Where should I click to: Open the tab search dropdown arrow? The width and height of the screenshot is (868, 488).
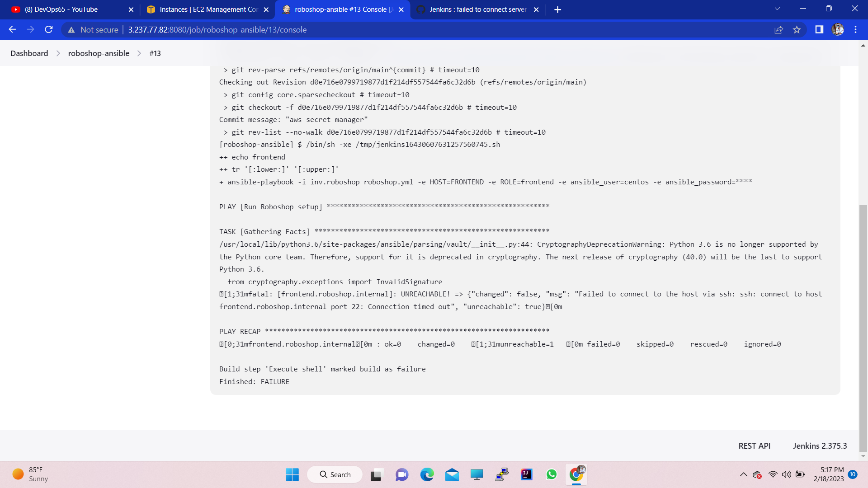pos(777,8)
